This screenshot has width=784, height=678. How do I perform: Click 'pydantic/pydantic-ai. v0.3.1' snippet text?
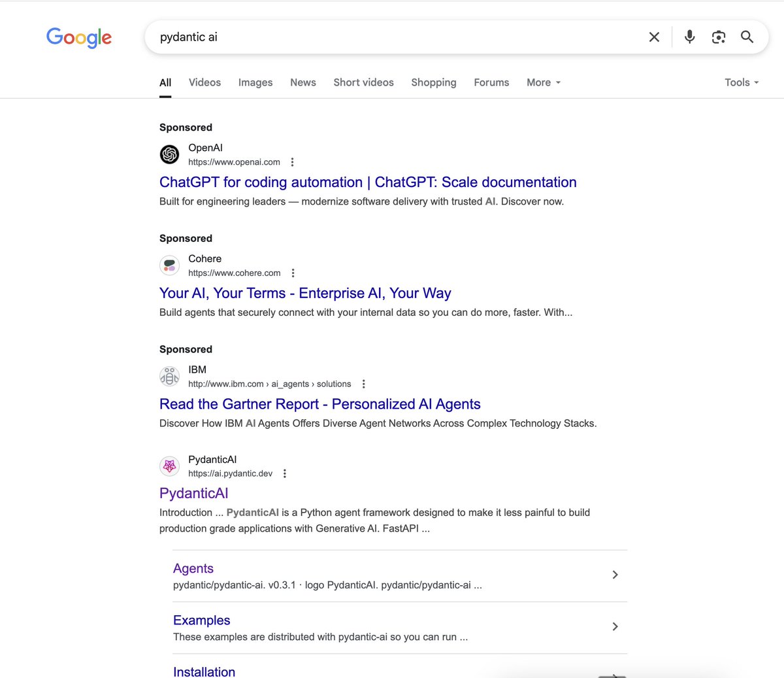[327, 585]
